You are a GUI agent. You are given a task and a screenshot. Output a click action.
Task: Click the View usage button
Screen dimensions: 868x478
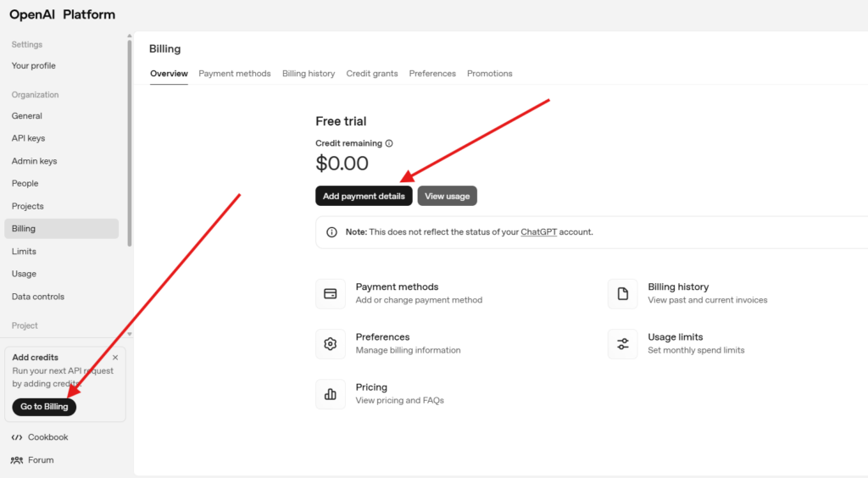click(447, 196)
